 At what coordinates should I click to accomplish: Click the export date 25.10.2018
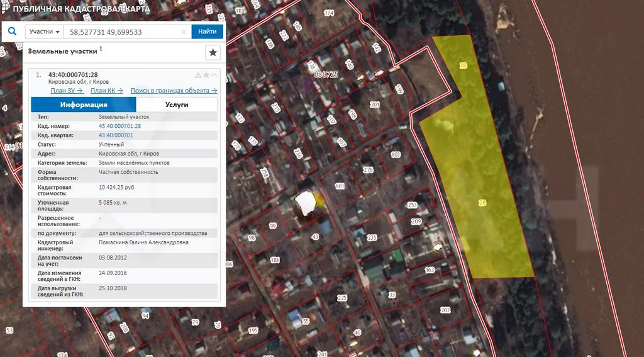[x=113, y=288]
